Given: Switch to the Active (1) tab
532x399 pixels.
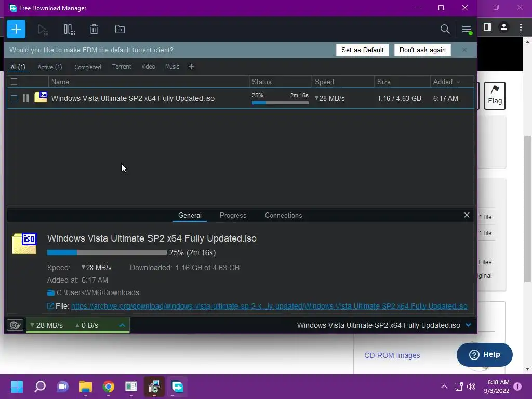Looking at the screenshot, I should coord(50,67).
